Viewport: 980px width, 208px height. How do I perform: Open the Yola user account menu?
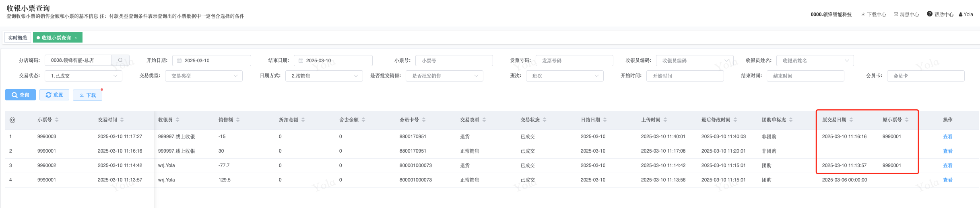[x=966, y=14]
